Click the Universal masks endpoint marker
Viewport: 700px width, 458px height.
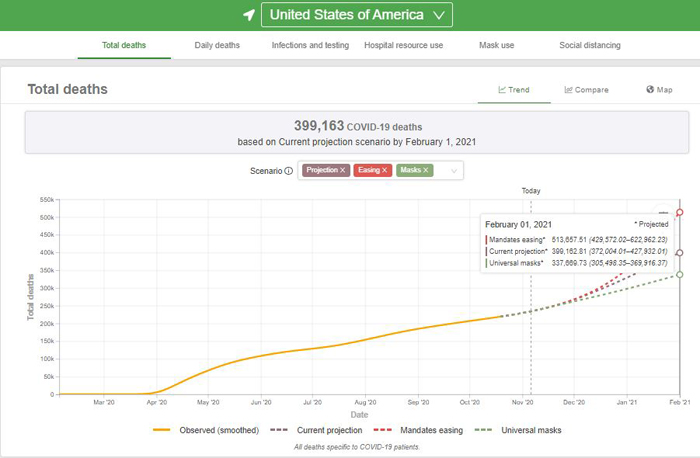[x=679, y=275]
